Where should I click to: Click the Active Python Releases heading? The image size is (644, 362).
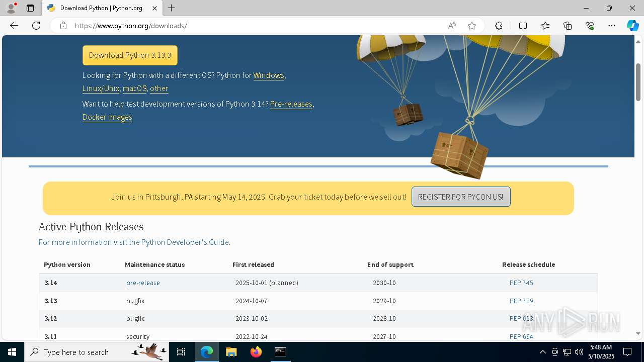pyautogui.click(x=91, y=227)
